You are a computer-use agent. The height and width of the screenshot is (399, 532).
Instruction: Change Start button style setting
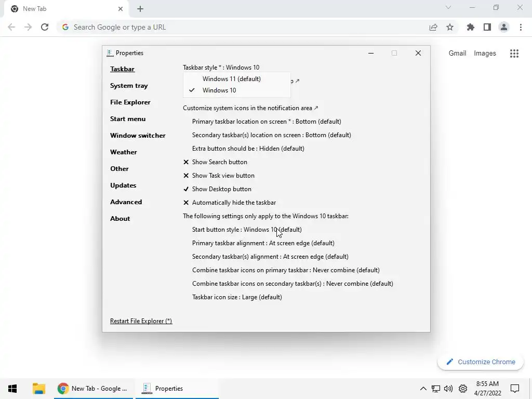click(247, 230)
